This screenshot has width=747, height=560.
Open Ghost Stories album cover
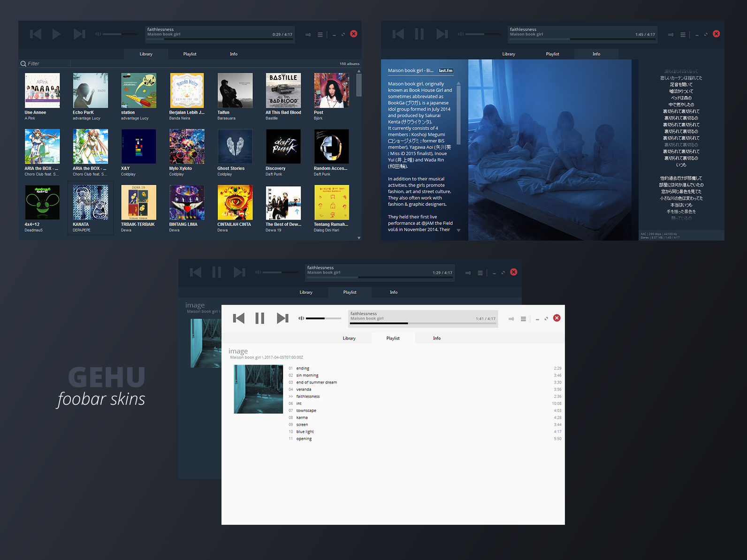coord(235,146)
